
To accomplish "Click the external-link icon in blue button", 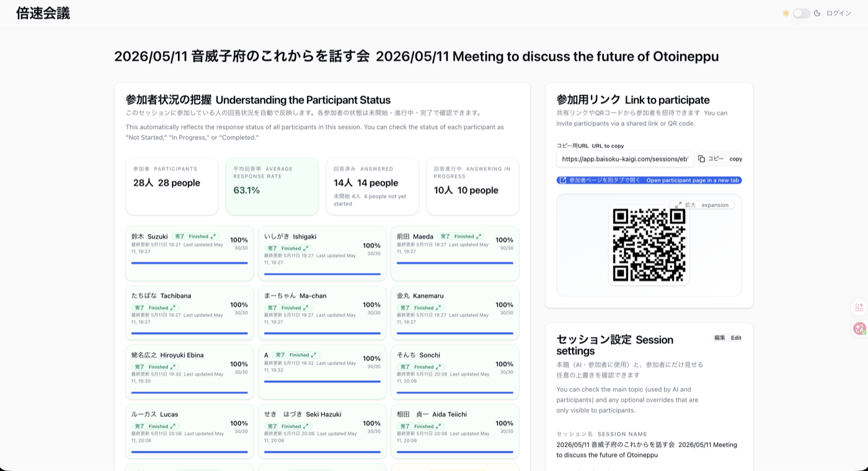I will 563,180.
